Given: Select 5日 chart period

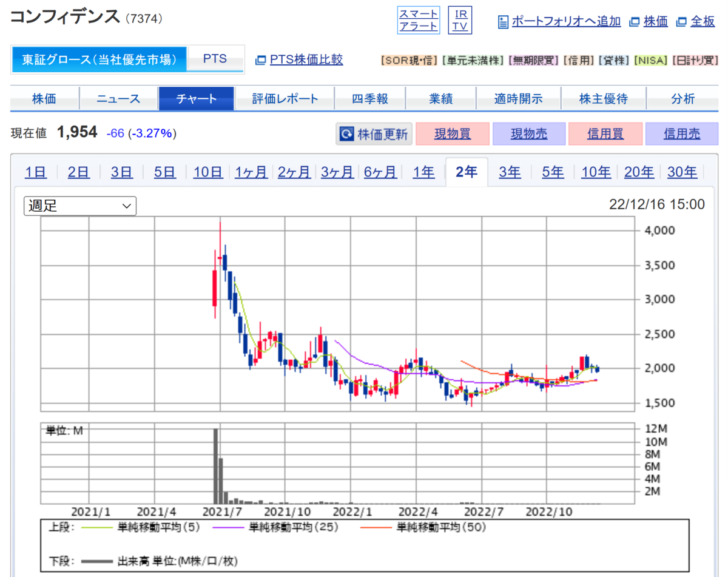Looking at the screenshot, I should point(165,172).
